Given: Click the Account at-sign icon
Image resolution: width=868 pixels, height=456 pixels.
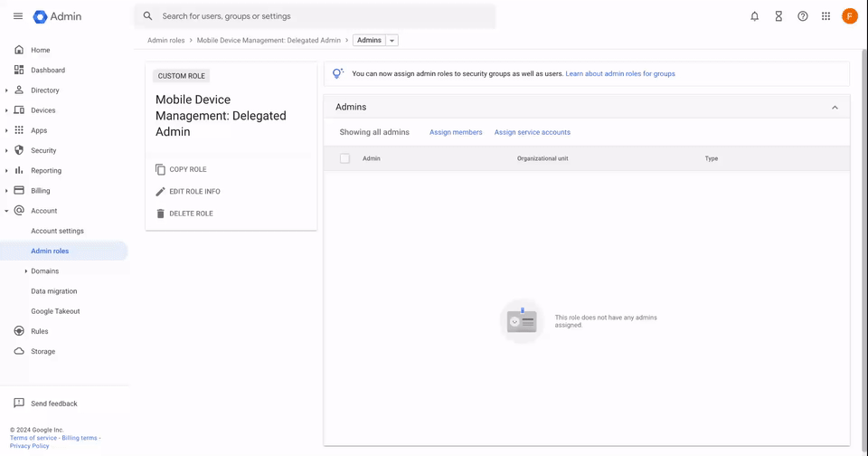Looking at the screenshot, I should pyautogui.click(x=19, y=211).
